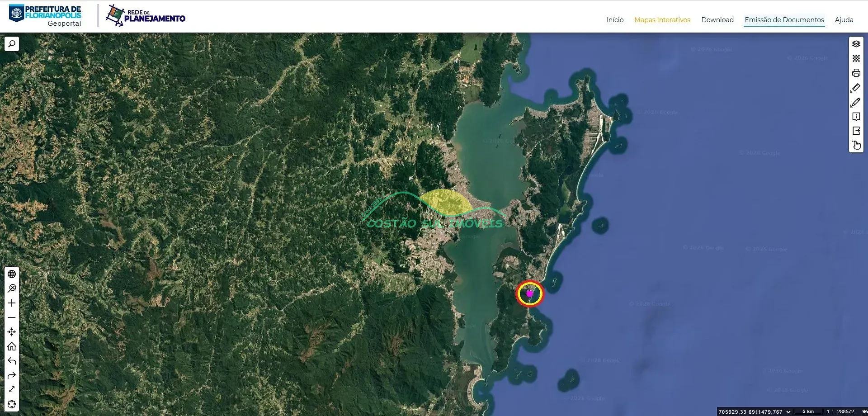Zoom out with the minus button
This screenshot has width=868, height=416.
(x=12, y=317)
